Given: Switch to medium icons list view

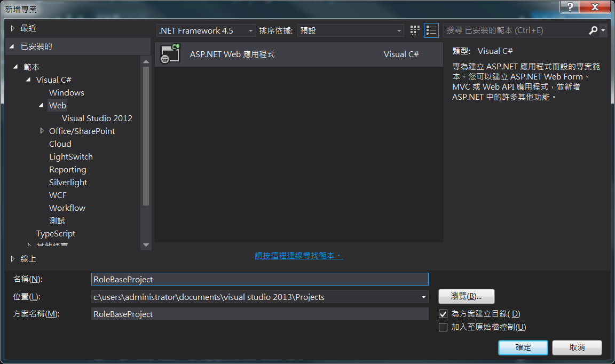Looking at the screenshot, I should tap(431, 30).
